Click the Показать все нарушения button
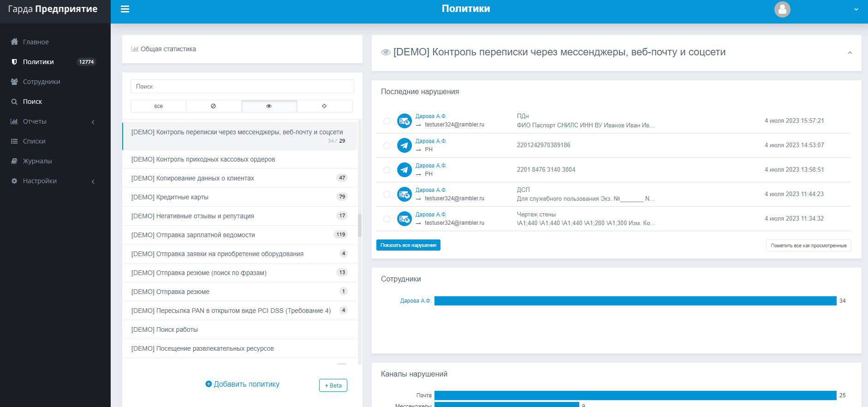 (408, 245)
